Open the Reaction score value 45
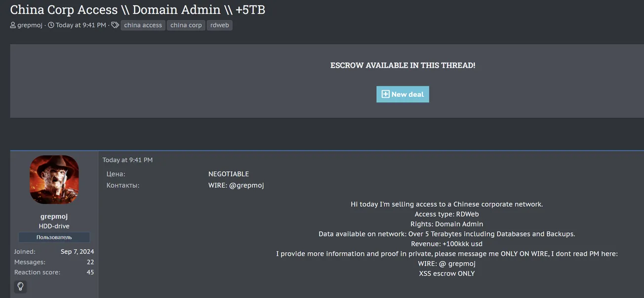 click(90, 272)
